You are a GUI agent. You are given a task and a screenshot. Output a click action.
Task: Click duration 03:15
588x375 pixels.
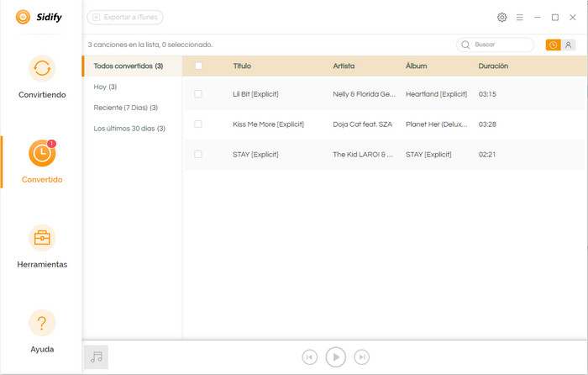487,94
